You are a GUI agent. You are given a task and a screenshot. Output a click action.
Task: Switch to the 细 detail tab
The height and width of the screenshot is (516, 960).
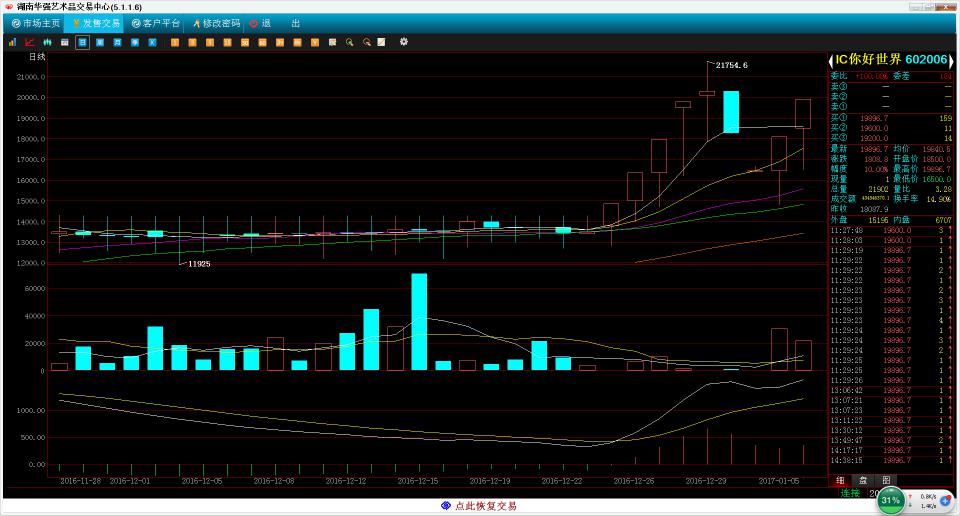pos(840,481)
